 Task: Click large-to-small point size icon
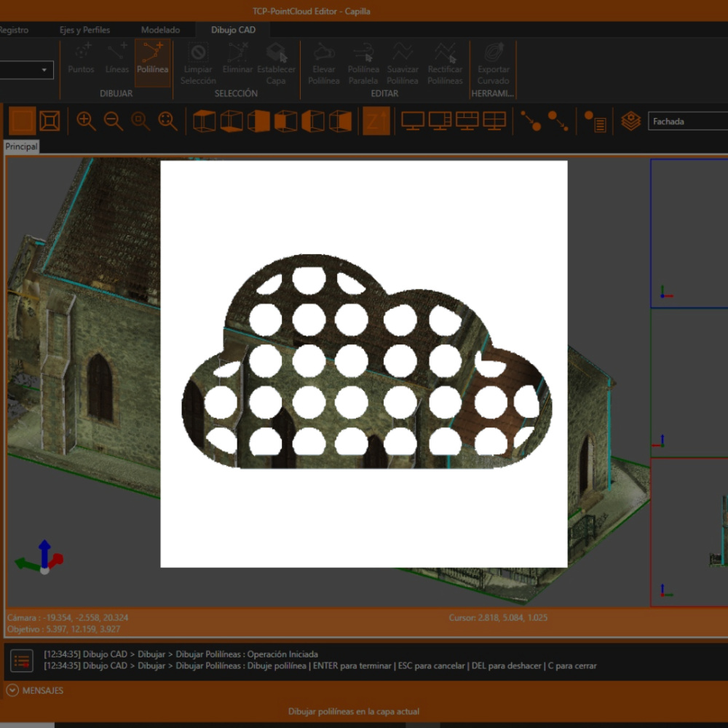click(x=558, y=121)
